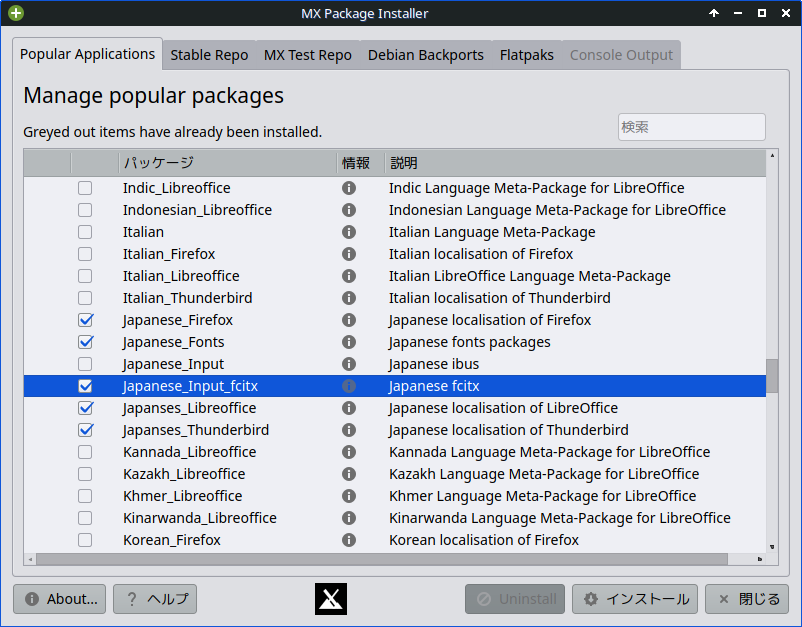Viewport: 802px width, 627px height.
Task: Open info icon beside Italian_Thunderbird
Action: point(349,298)
